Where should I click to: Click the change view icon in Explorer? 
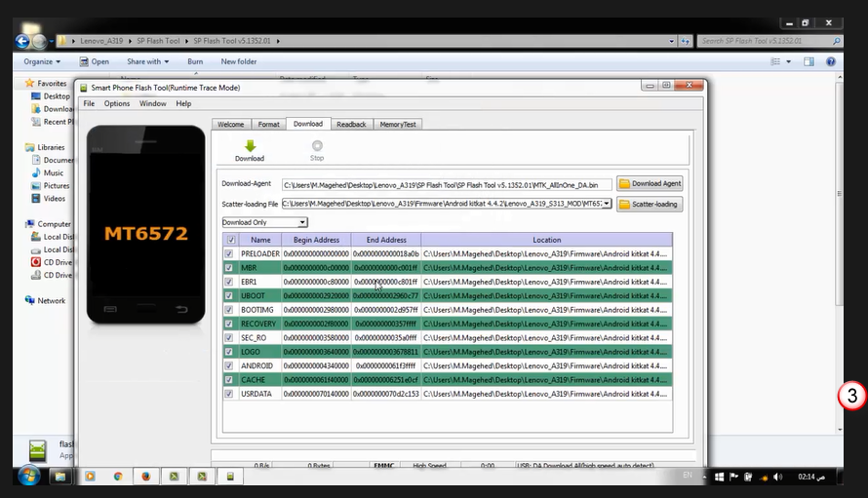[x=775, y=61]
